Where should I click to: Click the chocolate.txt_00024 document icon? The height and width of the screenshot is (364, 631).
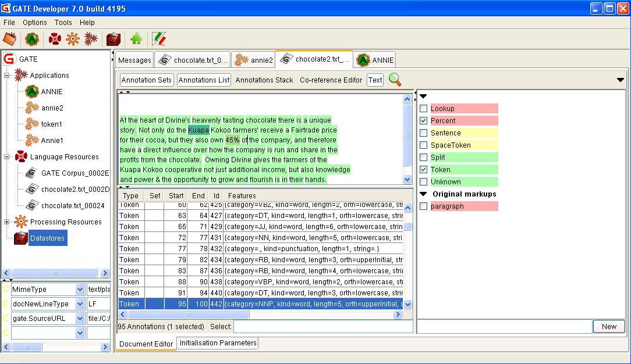(x=32, y=205)
